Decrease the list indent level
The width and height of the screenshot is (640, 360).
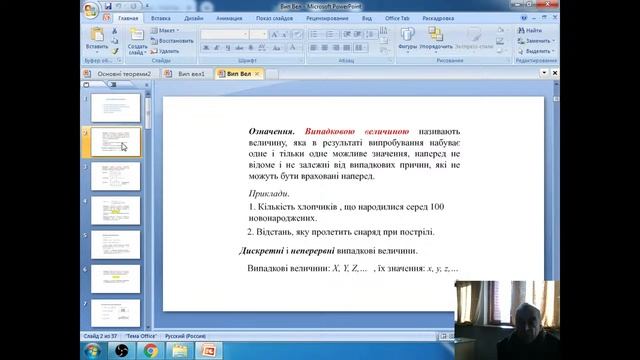tap(347, 35)
